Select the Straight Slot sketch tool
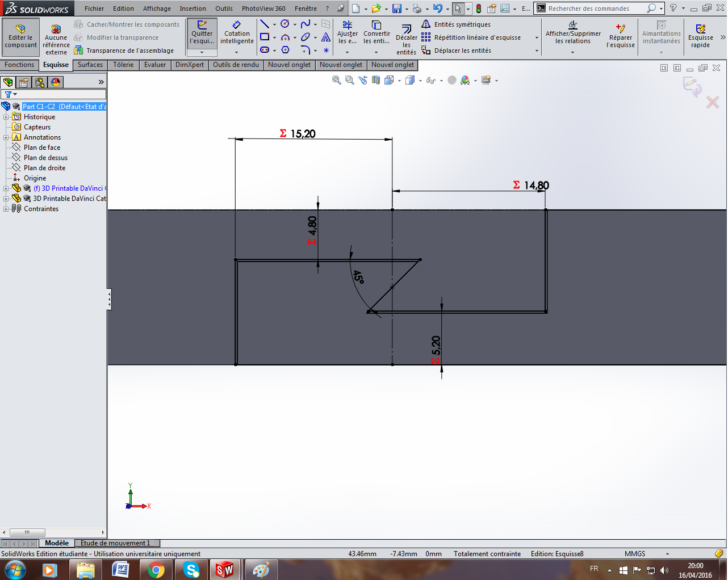 [265, 50]
